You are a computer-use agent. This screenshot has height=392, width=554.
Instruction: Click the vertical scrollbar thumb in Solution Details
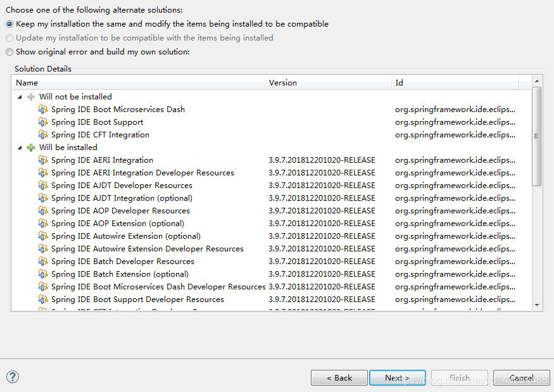click(x=537, y=136)
